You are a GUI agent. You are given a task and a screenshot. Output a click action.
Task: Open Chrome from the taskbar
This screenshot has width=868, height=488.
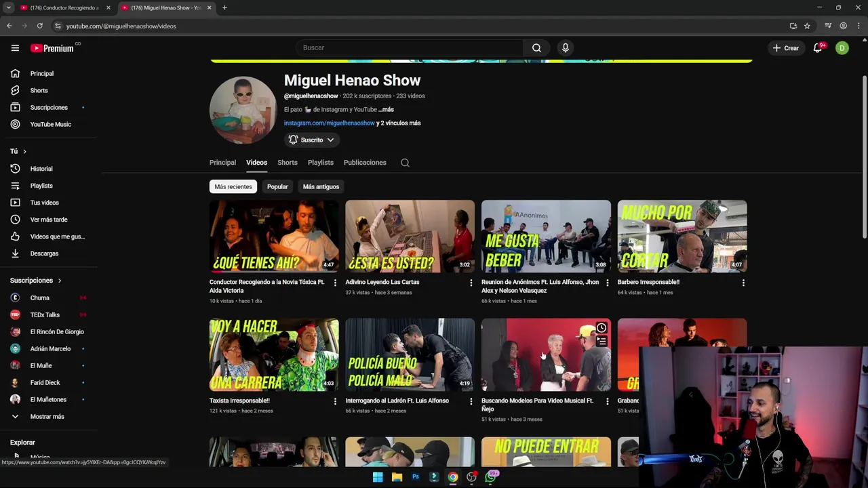453,477
